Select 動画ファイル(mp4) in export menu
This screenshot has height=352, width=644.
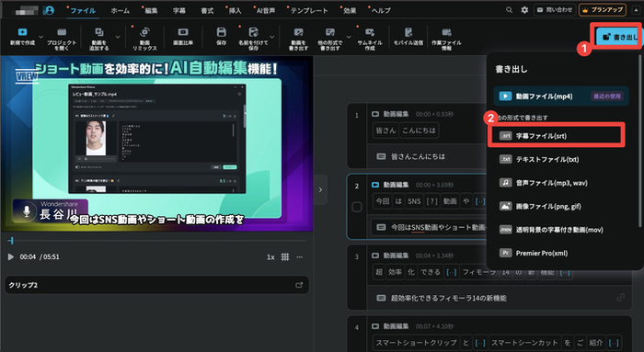[561, 96]
